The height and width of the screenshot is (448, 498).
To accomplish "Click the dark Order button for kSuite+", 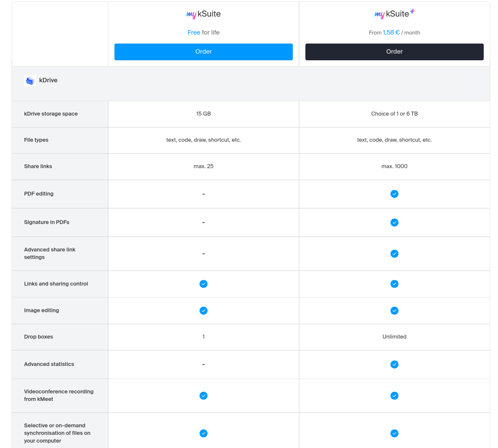I will click(x=394, y=52).
